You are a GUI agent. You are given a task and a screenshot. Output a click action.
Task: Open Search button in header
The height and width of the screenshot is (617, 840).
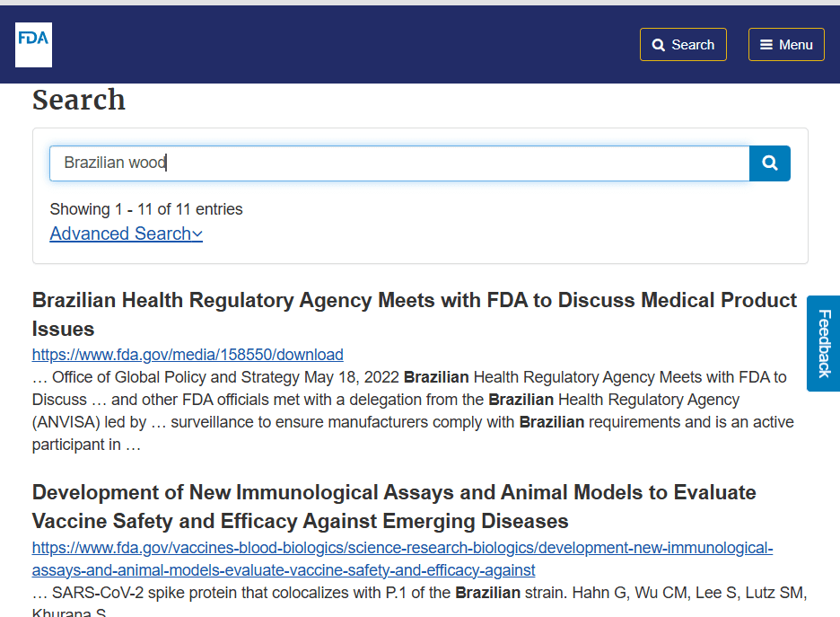(x=683, y=45)
